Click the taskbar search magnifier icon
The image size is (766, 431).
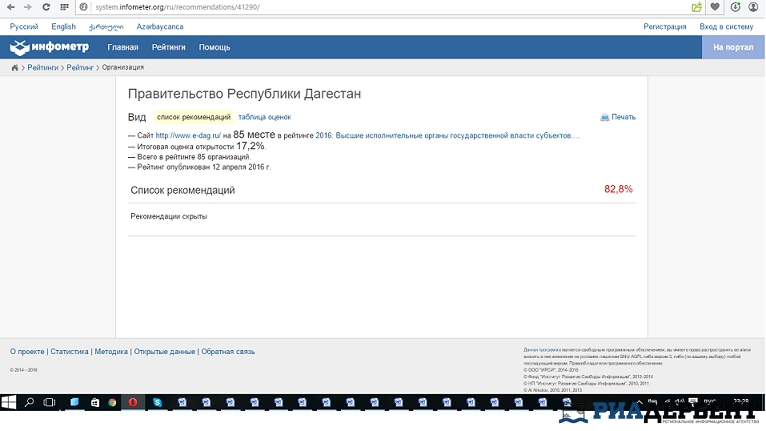coord(31,402)
